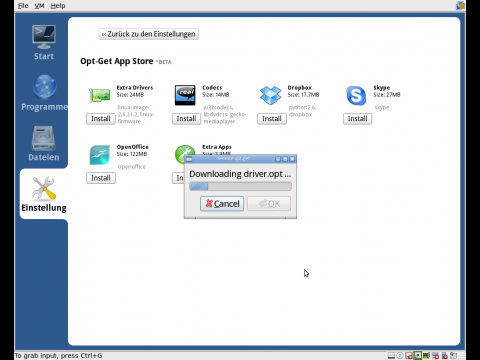The width and height of the screenshot is (480, 360).
Task: Click the Opt-Get App Store heading
Action: 117,61
